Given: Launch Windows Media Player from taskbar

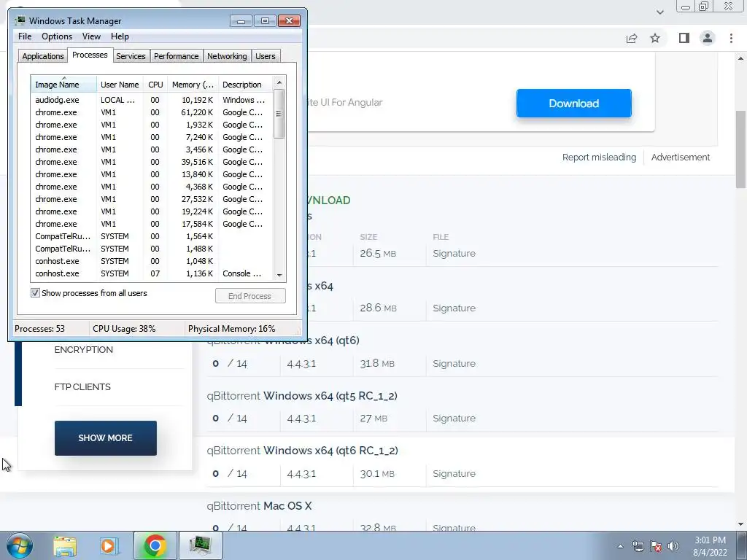Looking at the screenshot, I should pos(109,546).
